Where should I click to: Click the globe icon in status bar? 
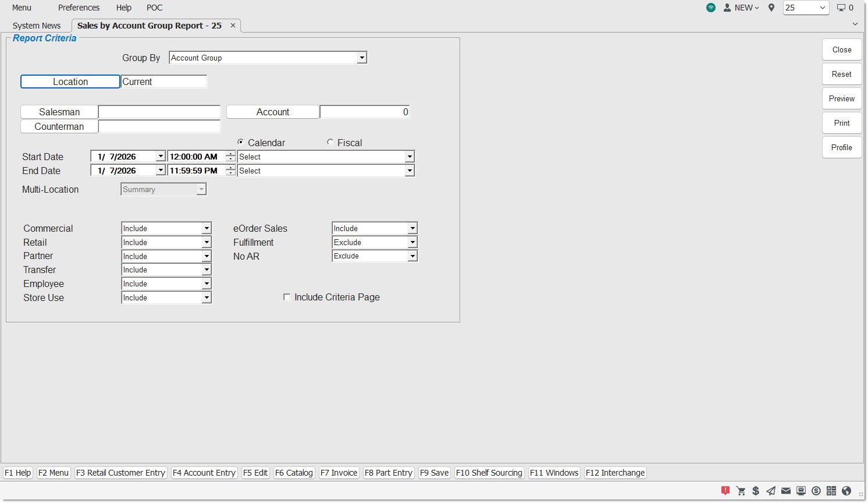(846, 491)
